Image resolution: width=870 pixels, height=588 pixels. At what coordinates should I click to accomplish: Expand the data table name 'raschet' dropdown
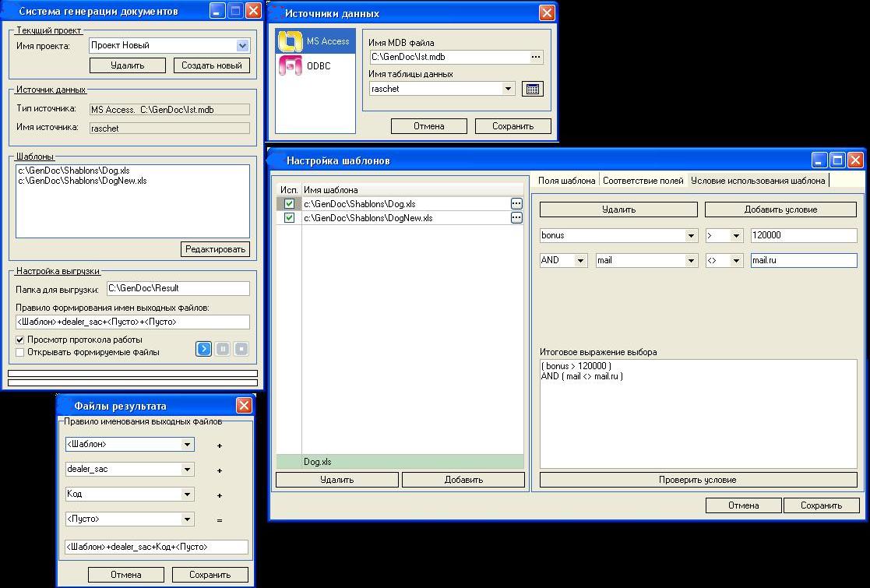point(508,89)
